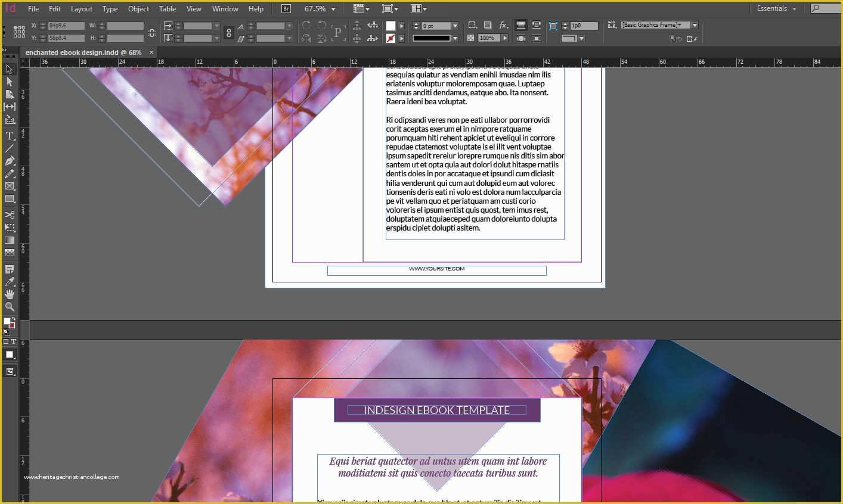
Task: Select the Content Collector tool
Action: 10,119
